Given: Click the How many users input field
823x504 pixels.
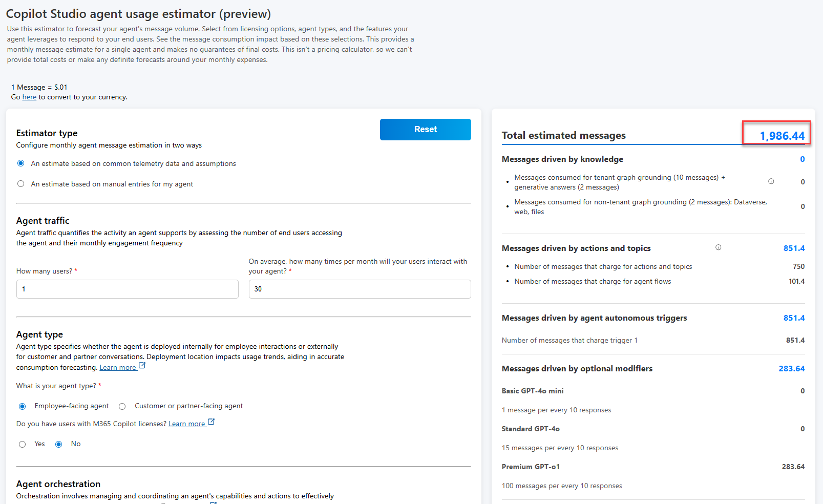Looking at the screenshot, I should (127, 289).
